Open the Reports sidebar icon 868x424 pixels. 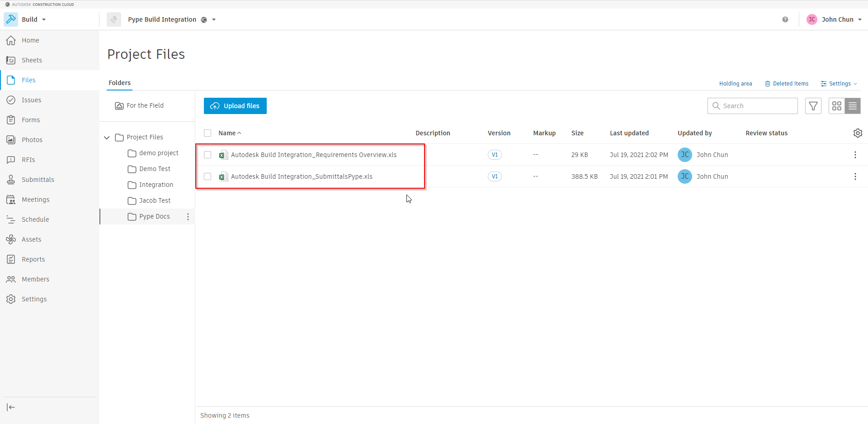point(11,259)
